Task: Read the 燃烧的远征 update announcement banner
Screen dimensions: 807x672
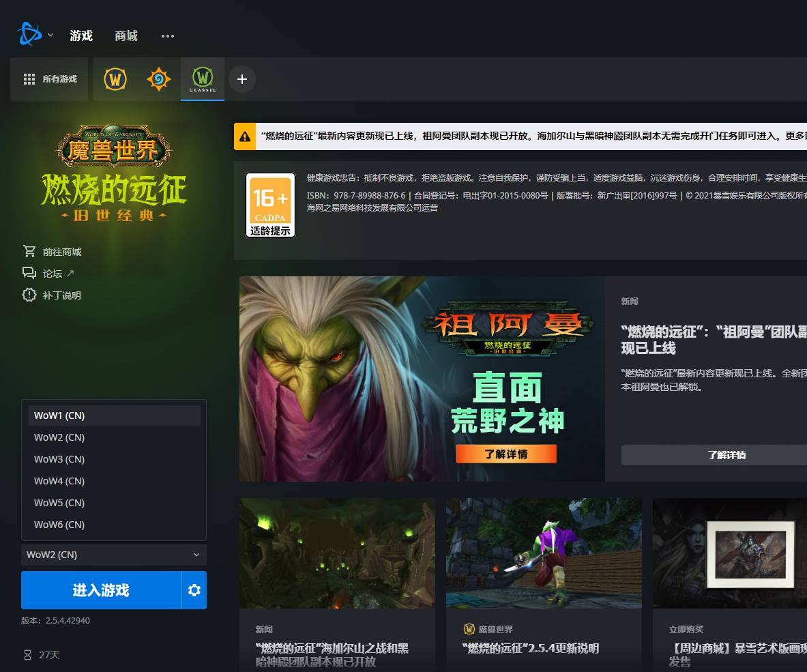Action: coord(531,136)
